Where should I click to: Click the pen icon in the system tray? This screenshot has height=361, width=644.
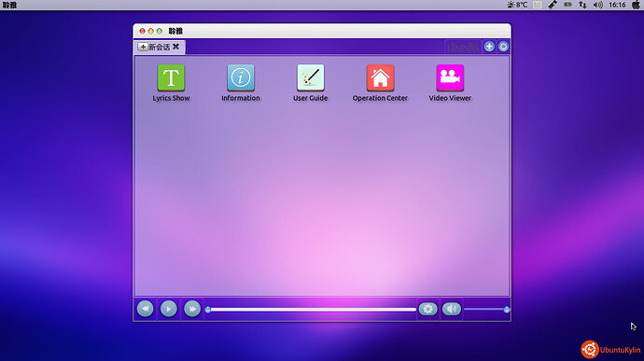tap(553, 5)
